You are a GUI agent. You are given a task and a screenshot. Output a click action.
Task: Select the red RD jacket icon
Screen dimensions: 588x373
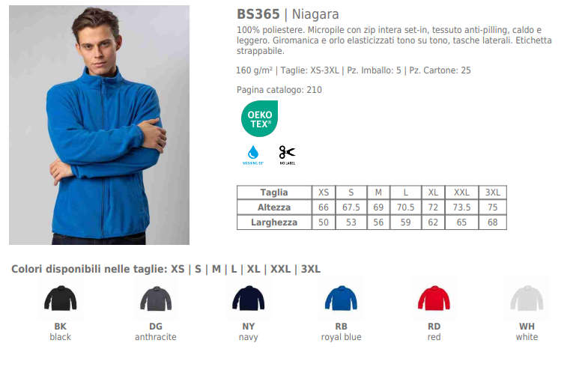434,298
